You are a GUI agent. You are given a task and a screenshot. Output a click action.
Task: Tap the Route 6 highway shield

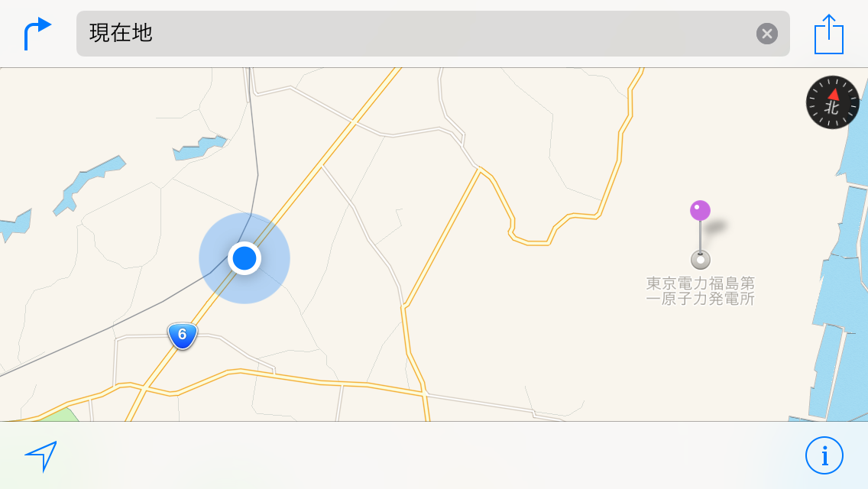tap(182, 335)
